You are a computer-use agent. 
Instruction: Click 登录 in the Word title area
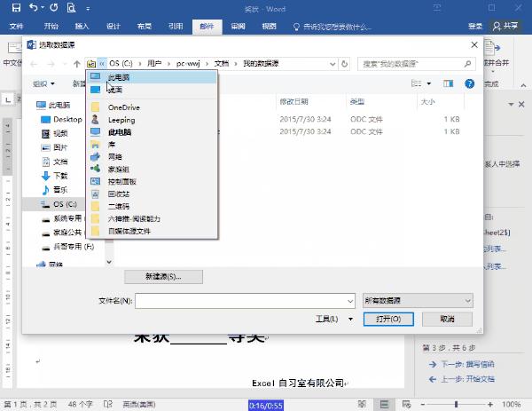475,26
